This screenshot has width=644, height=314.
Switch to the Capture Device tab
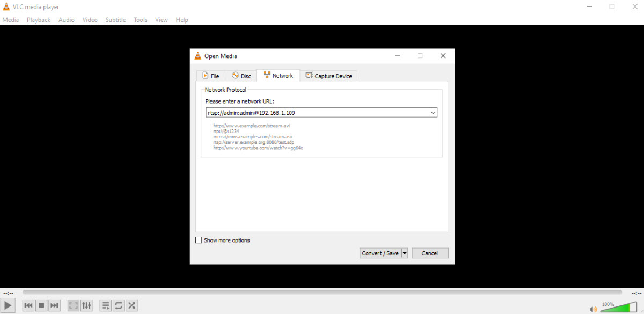point(328,76)
